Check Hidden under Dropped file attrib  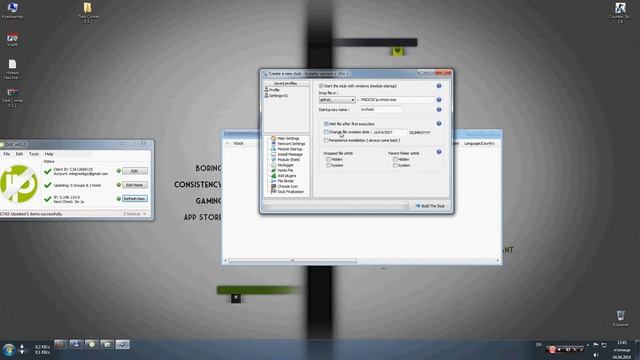point(329,159)
